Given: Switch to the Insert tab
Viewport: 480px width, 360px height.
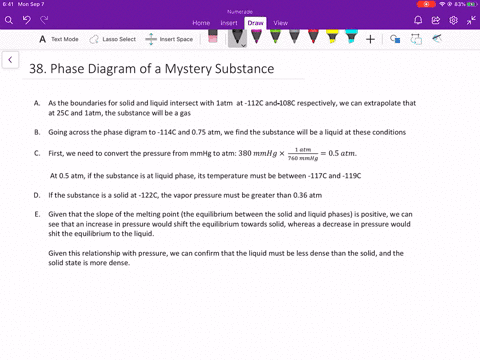Looking at the screenshot, I should click(229, 23).
